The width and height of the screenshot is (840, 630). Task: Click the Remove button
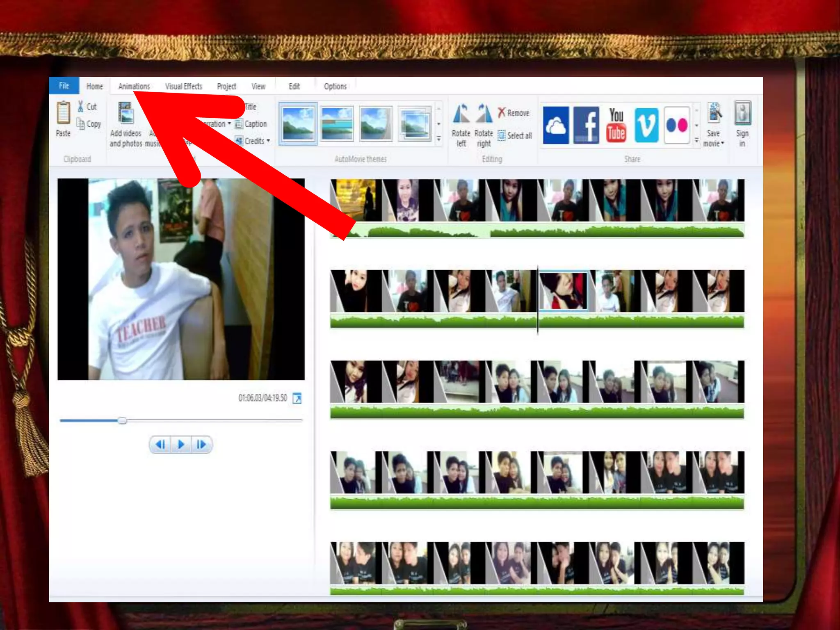(514, 113)
